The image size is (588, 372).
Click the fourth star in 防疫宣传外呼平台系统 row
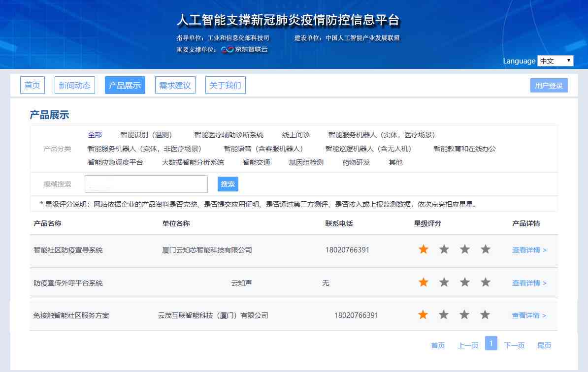coord(485,282)
